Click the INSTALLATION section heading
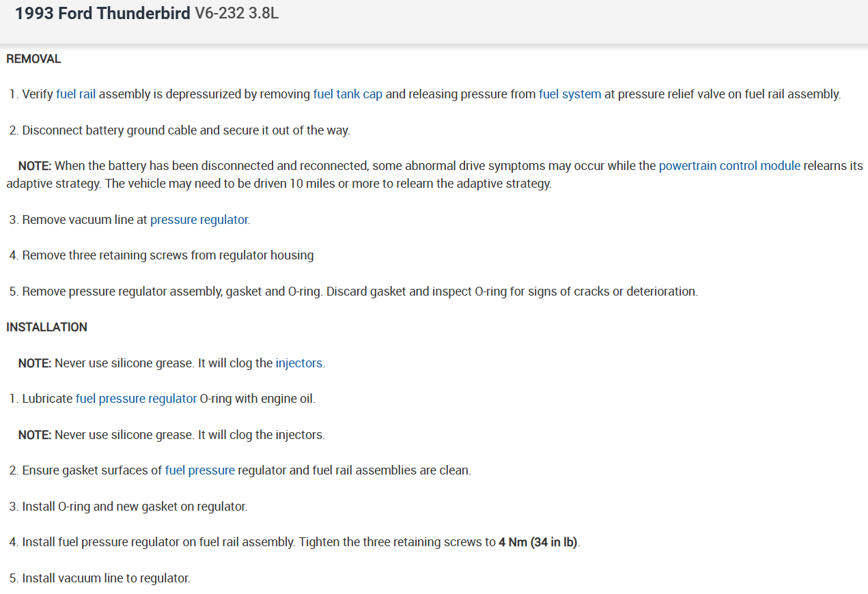Screen dimensions: 868x594 (46, 327)
